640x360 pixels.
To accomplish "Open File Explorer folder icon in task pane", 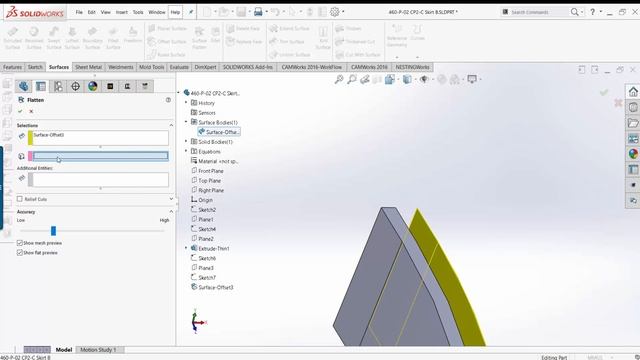I will coord(633,123).
